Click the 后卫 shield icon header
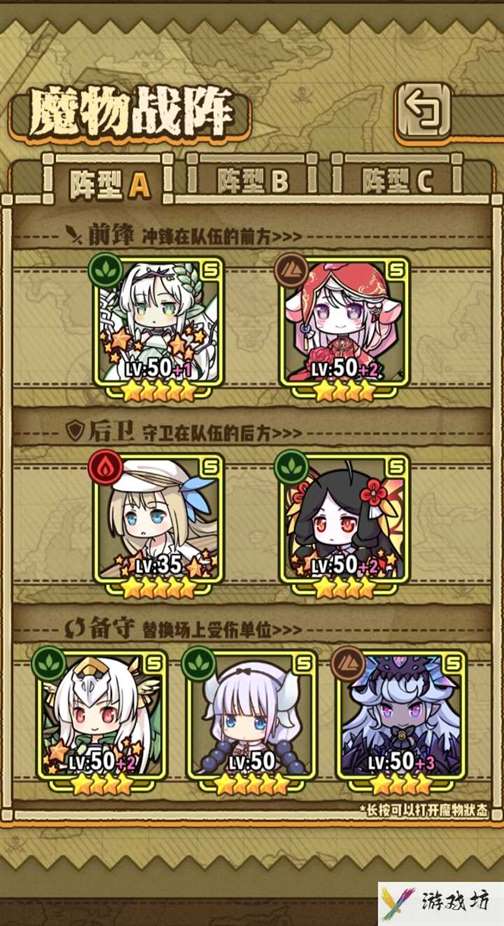Viewport: 504px width, 926px height. (x=74, y=432)
